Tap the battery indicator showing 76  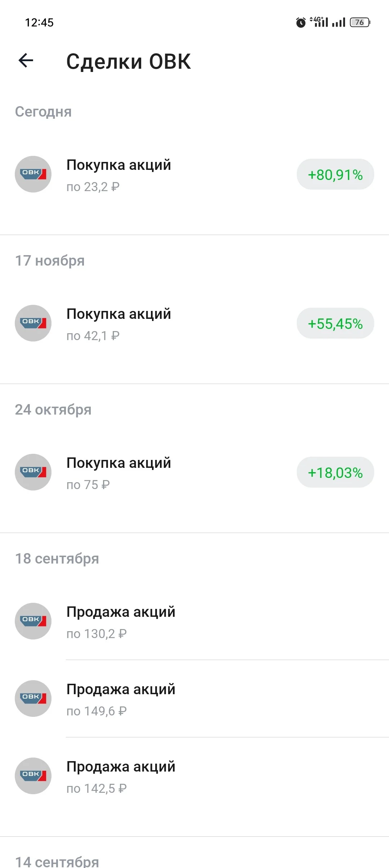tap(360, 22)
